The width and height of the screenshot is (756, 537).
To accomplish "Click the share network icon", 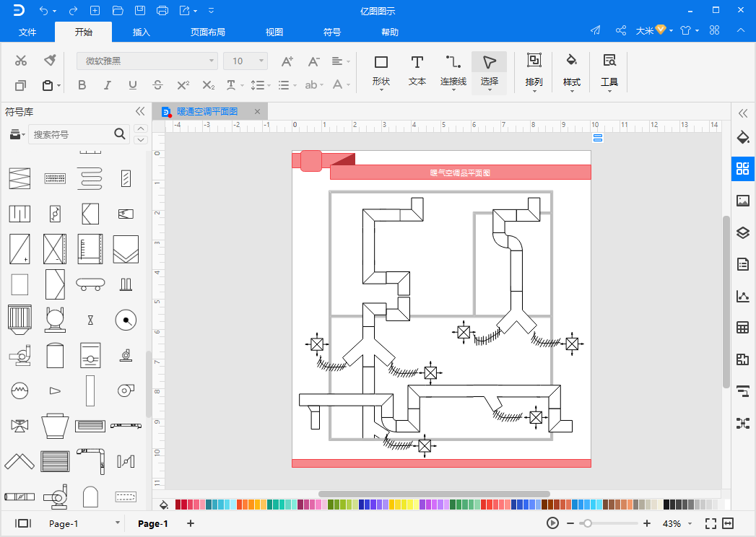I will coord(621,30).
